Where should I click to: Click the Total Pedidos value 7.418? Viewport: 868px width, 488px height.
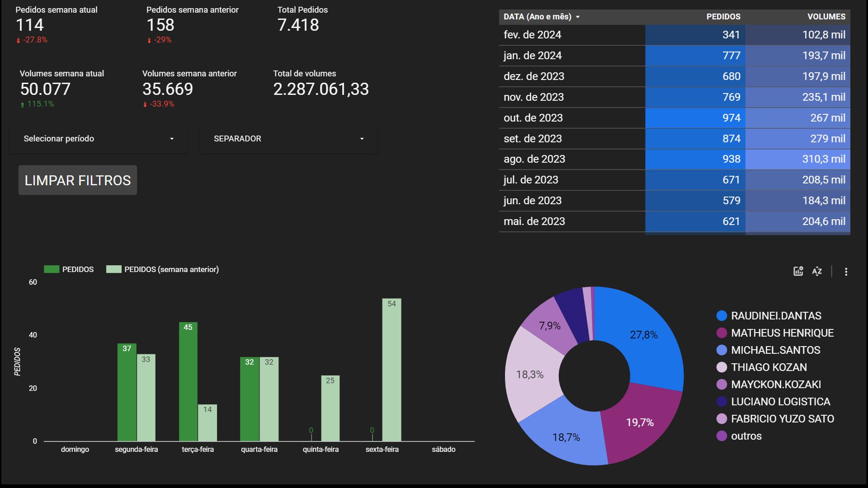click(298, 25)
